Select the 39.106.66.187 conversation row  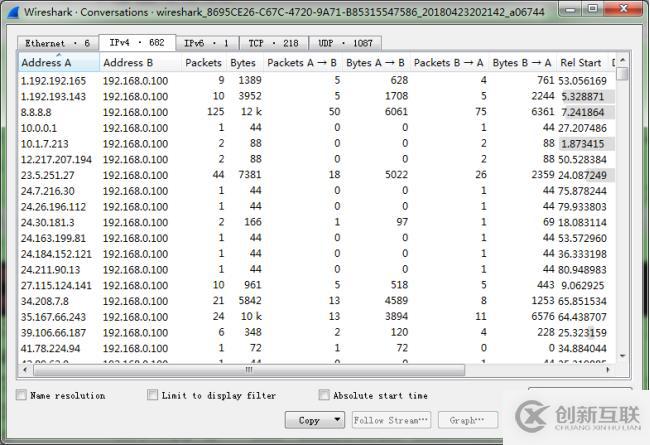coord(317,333)
